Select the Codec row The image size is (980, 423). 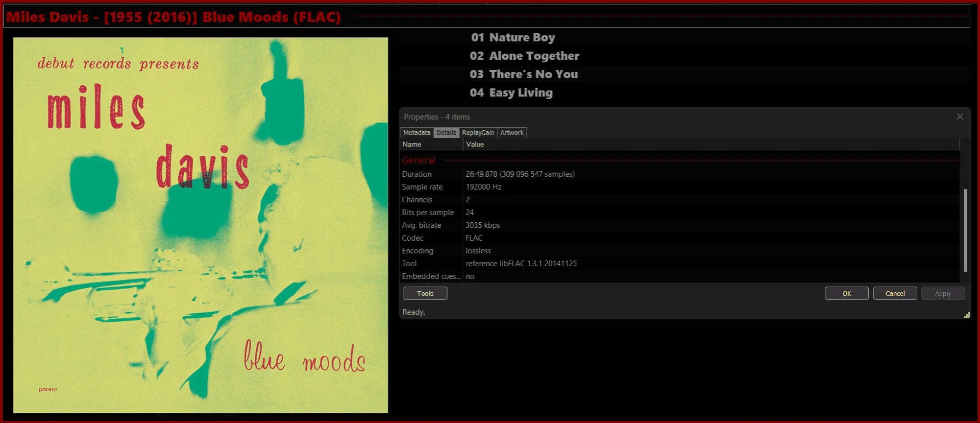680,238
